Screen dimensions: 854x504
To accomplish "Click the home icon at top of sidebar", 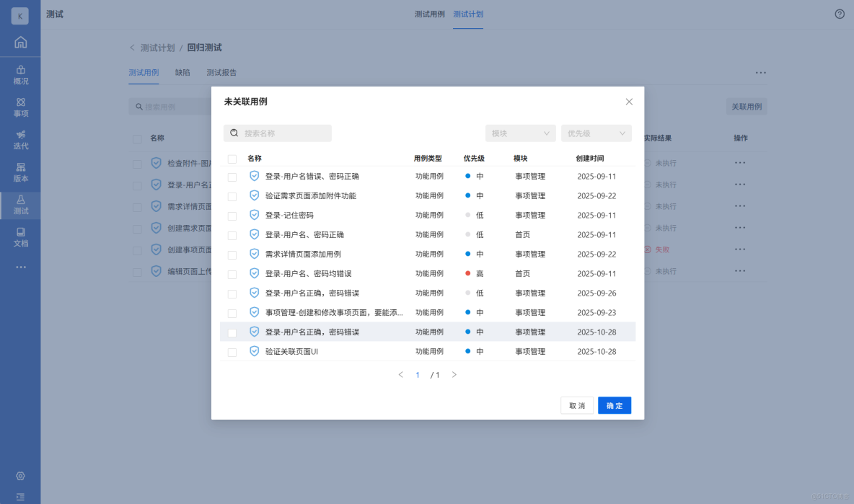I will pyautogui.click(x=20, y=42).
